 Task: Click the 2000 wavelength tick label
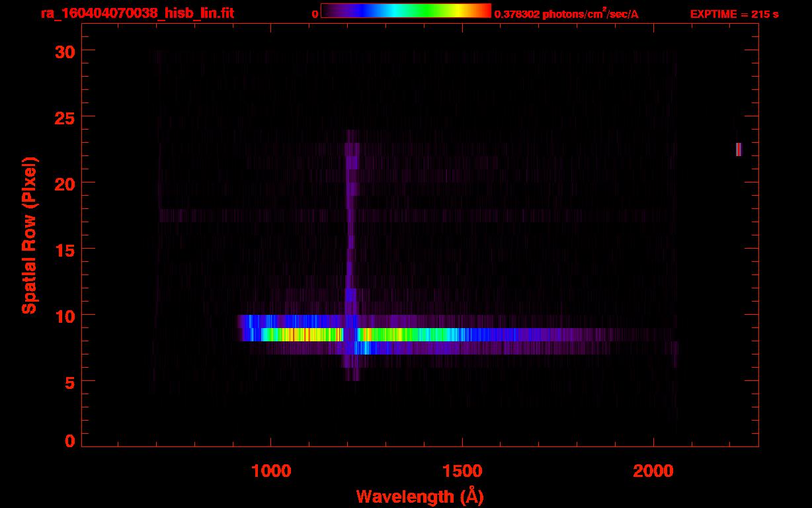click(x=653, y=471)
